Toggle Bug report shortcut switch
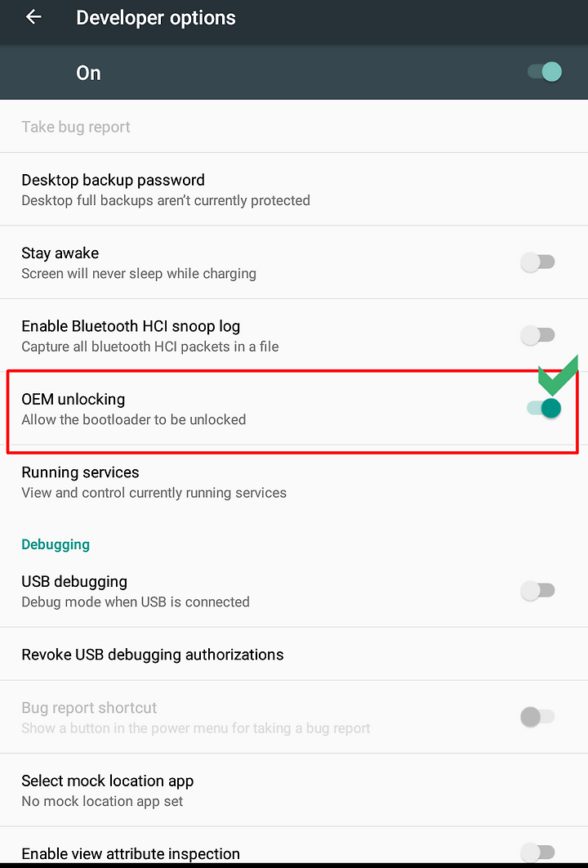This screenshot has width=588, height=868. pyautogui.click(x=537, y=717)
